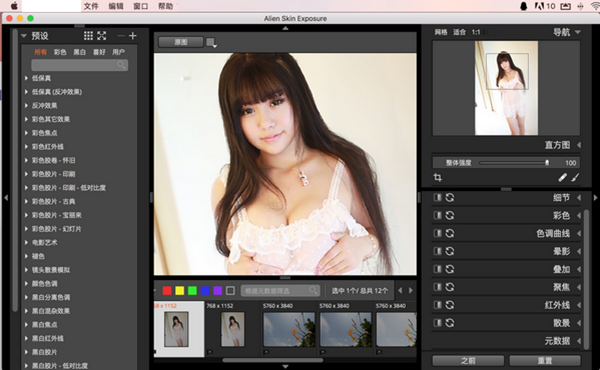
Task: Set navigator zoom to 适合
Action: tap(460, 32)
